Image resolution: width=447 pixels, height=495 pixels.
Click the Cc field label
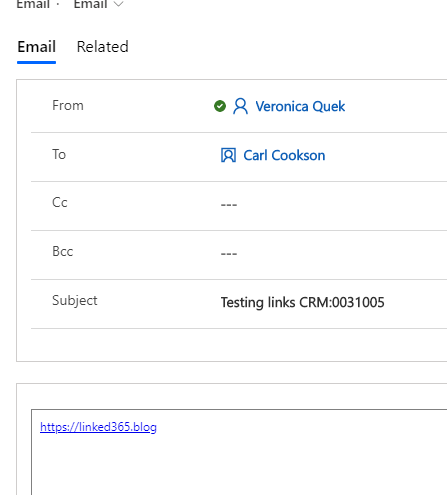[60, 203]
